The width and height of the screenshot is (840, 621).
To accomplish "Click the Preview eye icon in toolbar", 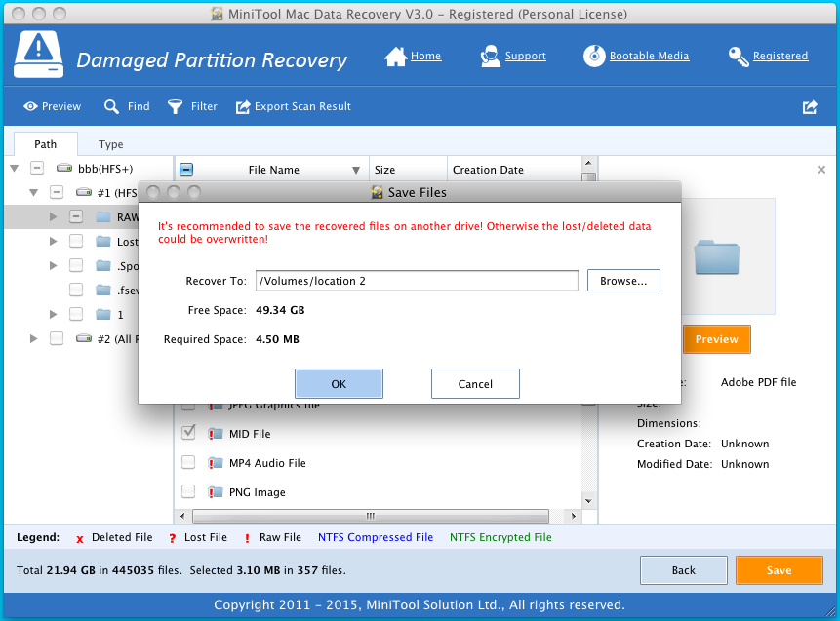I will (30, 106).
